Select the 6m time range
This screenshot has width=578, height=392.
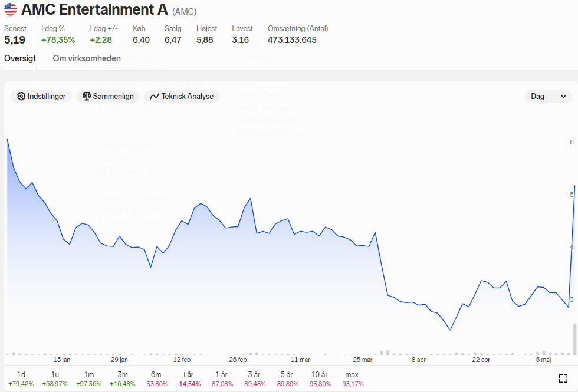[x=156, y=378]
